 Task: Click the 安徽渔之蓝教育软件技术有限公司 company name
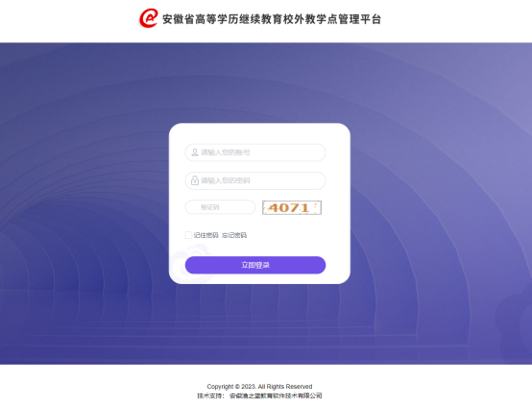(x=276, y=395)
